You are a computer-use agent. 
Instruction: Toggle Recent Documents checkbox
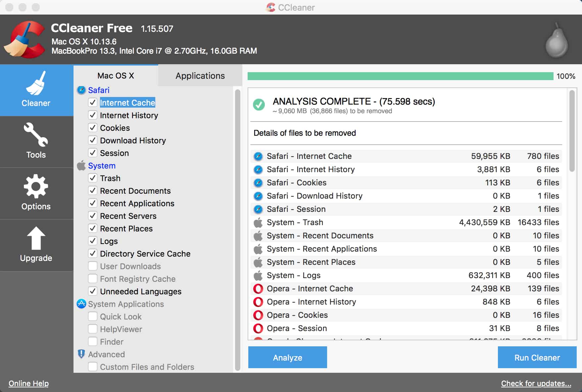(93, 190)
